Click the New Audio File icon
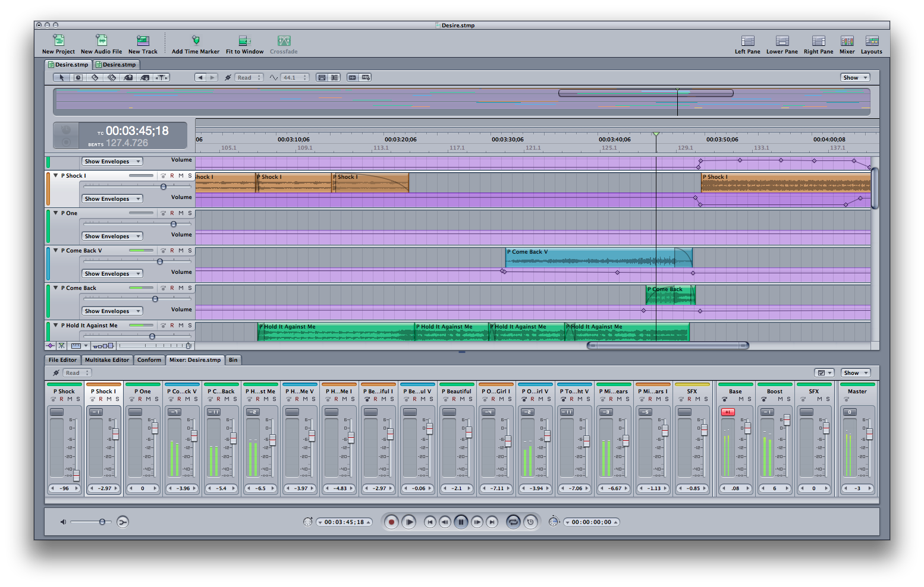This screenshot has width=924, height=587. point(101,41)
